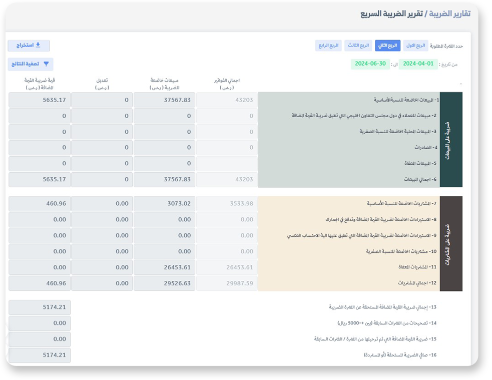Click row 15 carried-forward VAT field 0.00
The image size is (492, 380).
click(39, 339)
